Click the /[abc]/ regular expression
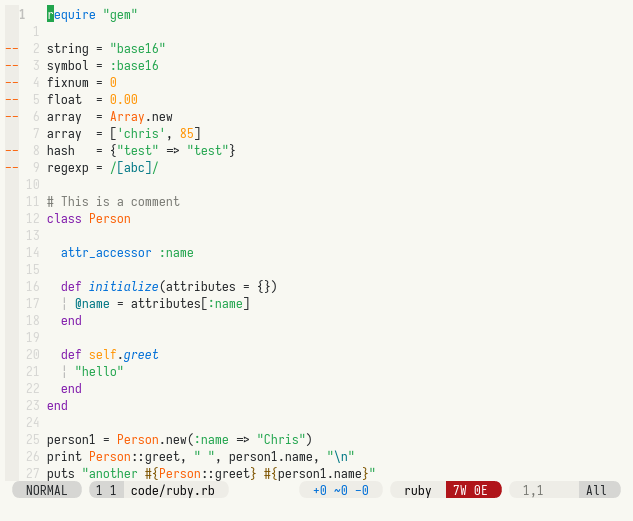 click(x=134, y=168)
